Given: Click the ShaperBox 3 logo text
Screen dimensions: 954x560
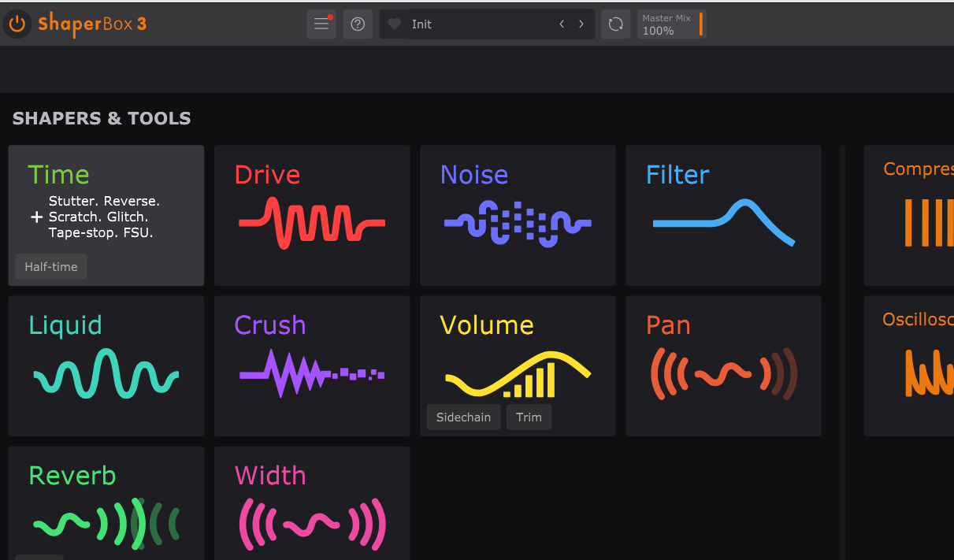Looking at the screenshot, I should 92,24.
